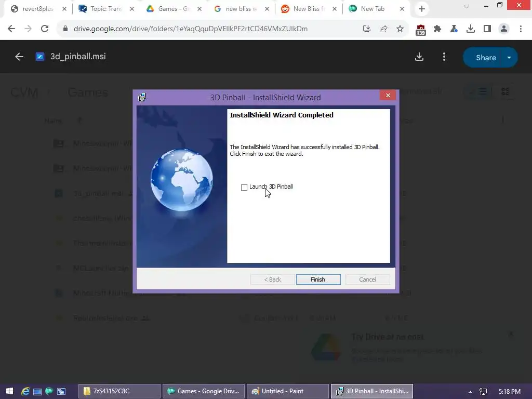Close the 3d_pinball.msi preview with back arrow
The image size is (532, 399).
(x=19, y=57)
